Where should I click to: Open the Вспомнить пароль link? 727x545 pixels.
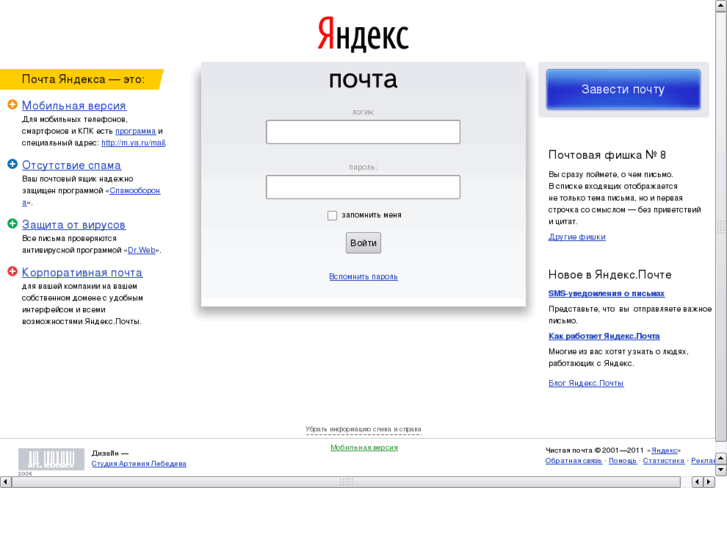click(x=363, y=276)
